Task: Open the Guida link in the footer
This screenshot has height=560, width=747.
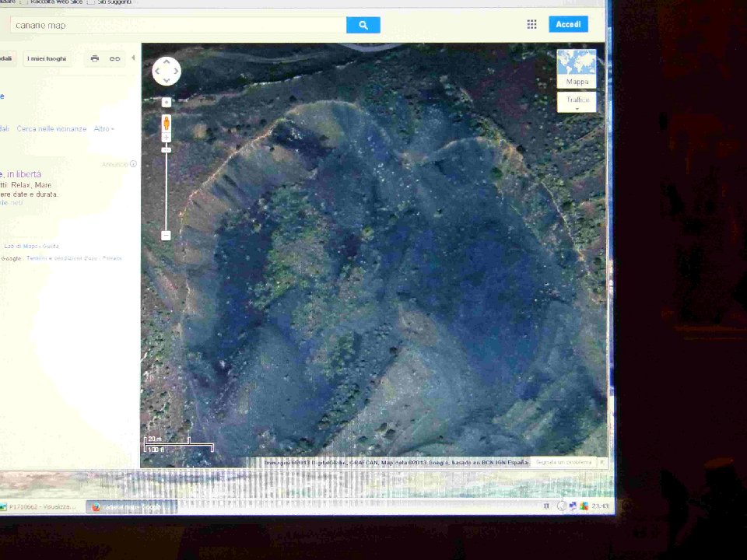Action: [x=51, y=247]
